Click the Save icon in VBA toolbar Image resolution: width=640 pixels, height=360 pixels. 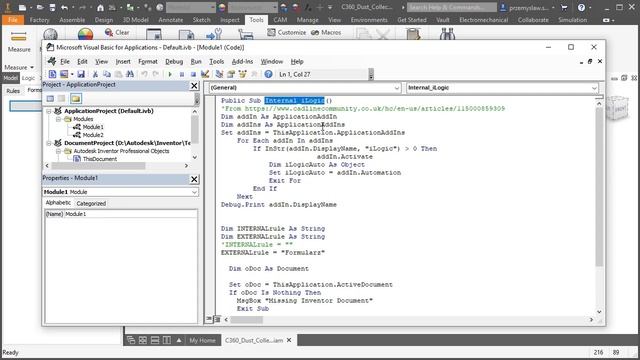[81, 74]
